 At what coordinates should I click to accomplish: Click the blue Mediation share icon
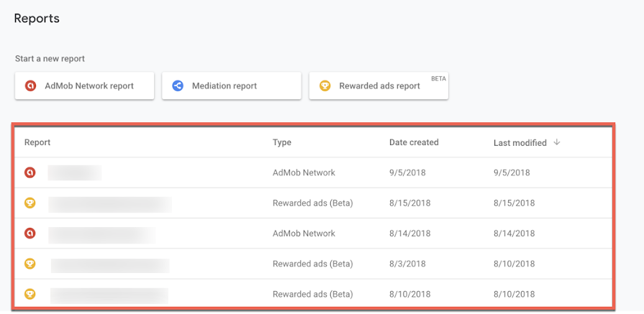[x=178, y=86]
